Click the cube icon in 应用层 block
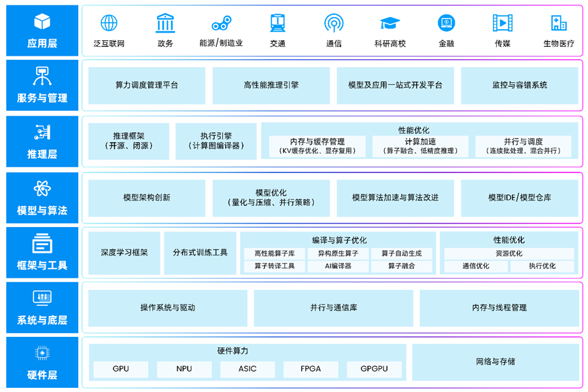Image resolution: width=588 pixels, height=392 pixels. (42, 21)
